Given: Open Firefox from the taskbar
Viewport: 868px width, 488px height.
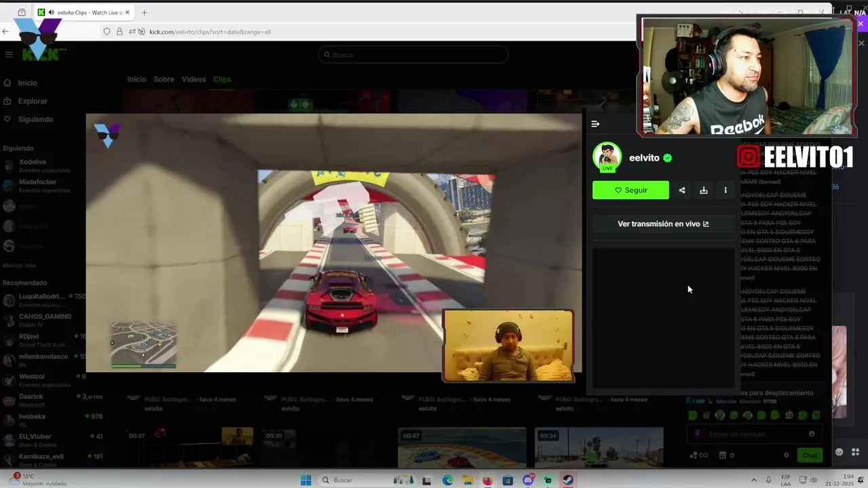Looking at the screenshot, I should pyautogui.click(x=488, y=481).
